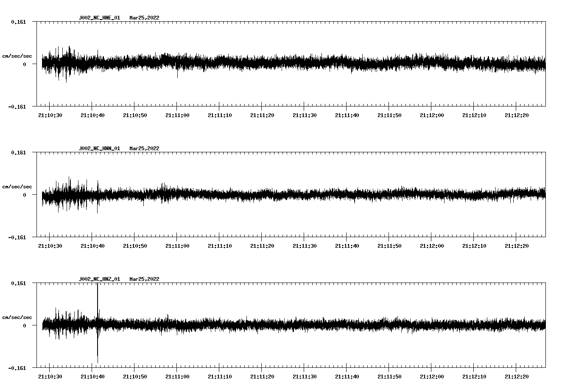The height and width of the screenshot is (392, 576).
Task: Click the 21:11:50 time label on HNE axis
Action: (389, 115)
